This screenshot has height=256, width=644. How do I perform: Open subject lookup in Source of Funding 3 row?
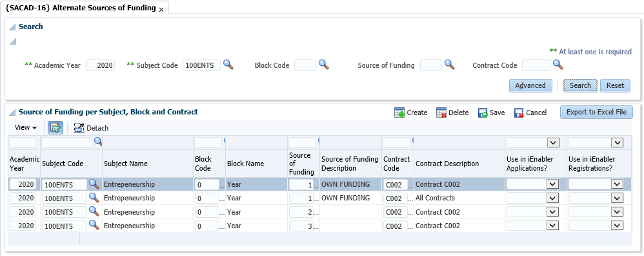[94, 226]
